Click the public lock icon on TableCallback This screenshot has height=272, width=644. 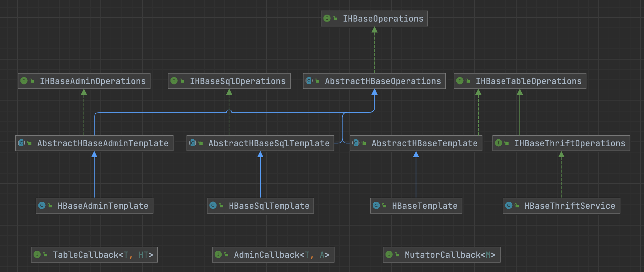tap(45, 254)
